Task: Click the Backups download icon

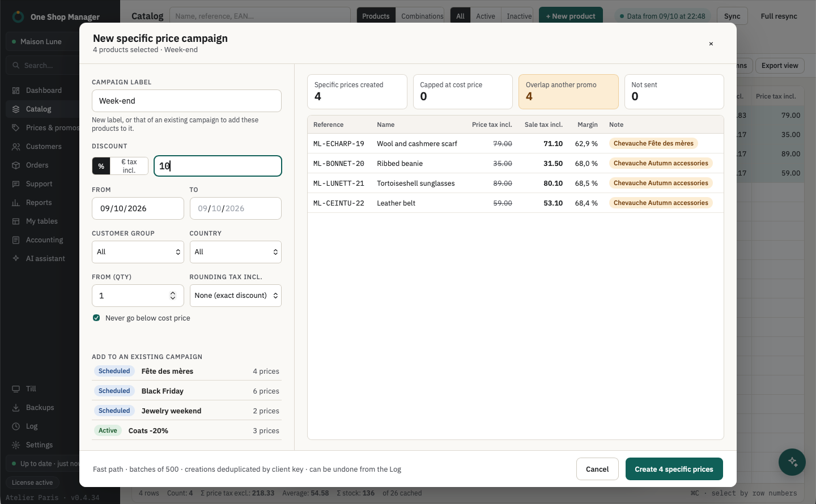Action: (16, 408)
